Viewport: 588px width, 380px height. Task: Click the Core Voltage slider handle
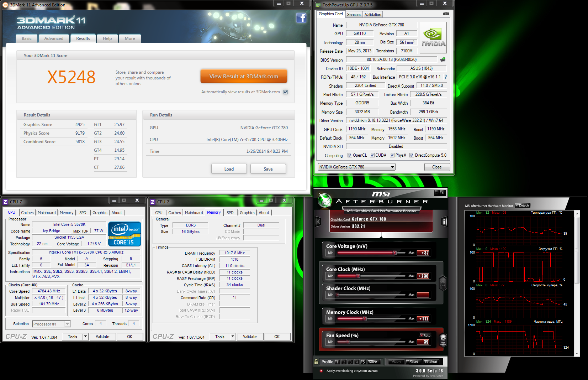pos(394,253)
